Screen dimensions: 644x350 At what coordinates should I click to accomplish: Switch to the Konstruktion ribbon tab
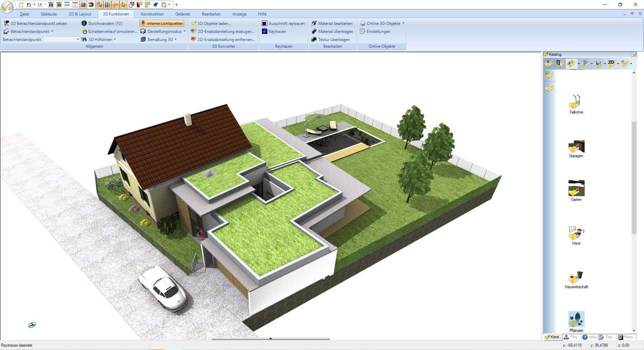[x=152, y=14]
